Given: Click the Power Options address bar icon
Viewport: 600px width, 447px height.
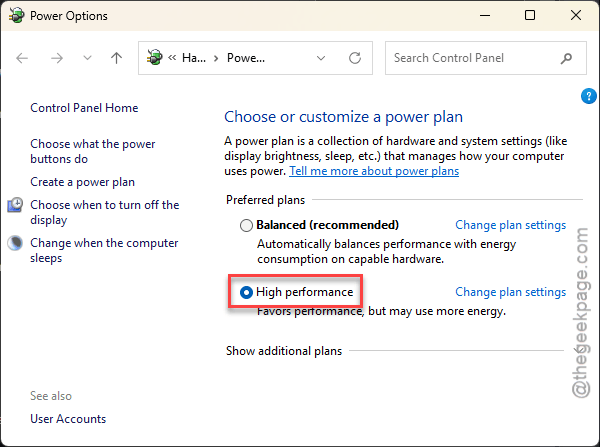Looking at the screenshot, I should tap(155, 58).
